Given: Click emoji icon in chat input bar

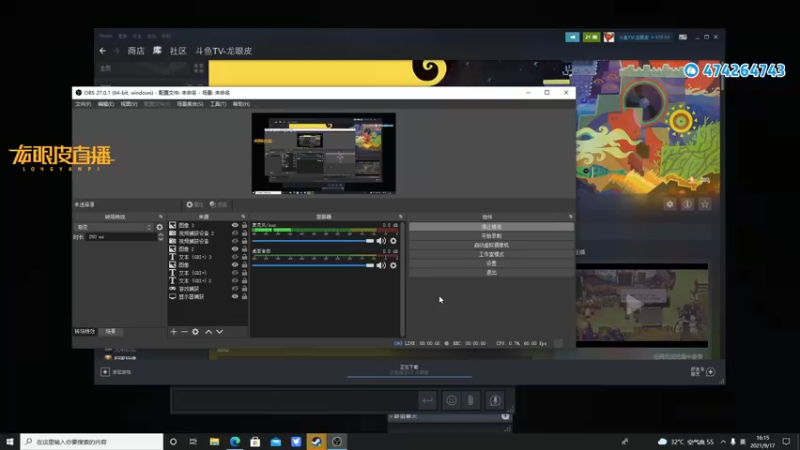Looking at the screenshot, I should pyautogui.click(x=452, y=401).
